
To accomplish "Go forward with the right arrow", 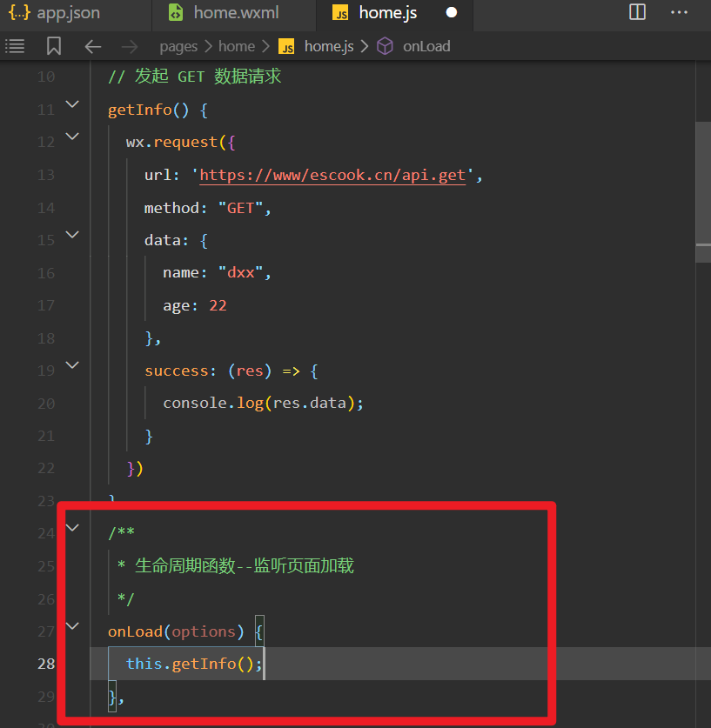I will 130,46.
